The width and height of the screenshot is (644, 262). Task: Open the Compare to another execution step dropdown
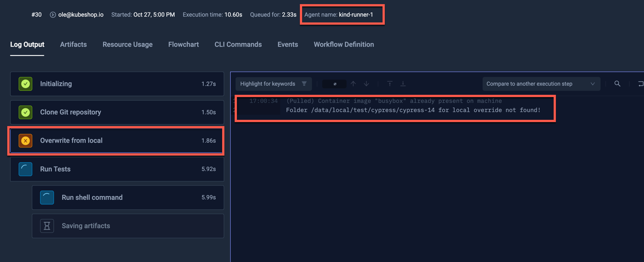[541, 84]
